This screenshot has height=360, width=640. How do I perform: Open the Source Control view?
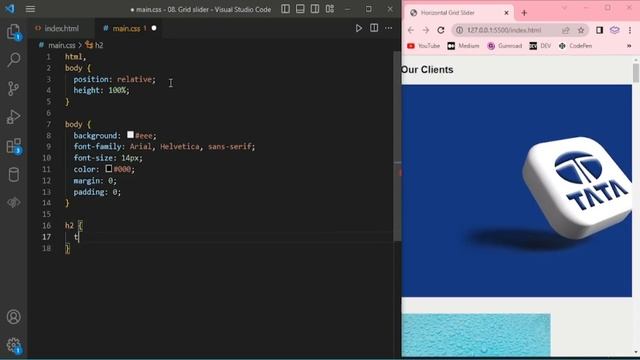point(13,88)
